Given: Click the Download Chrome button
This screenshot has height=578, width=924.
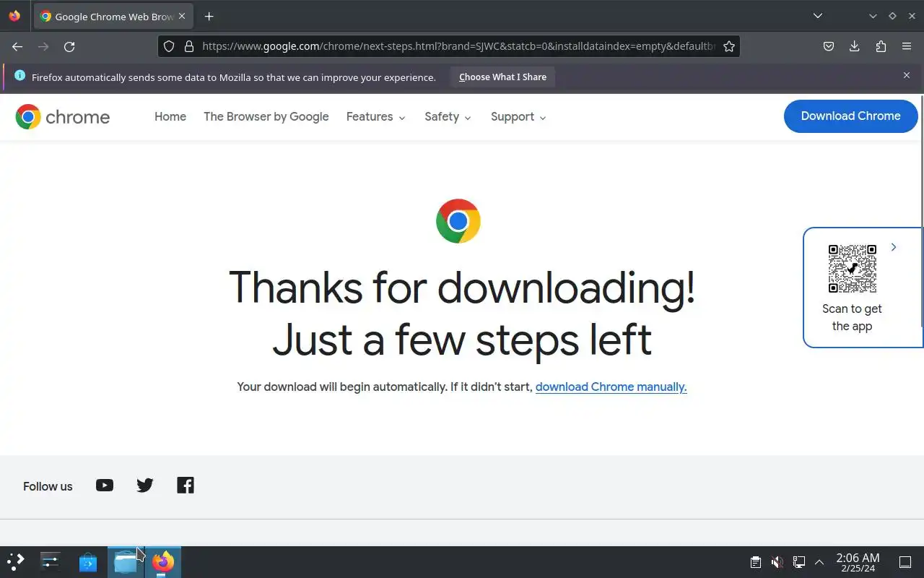Looking at the screenshot, I should [850, 116].
